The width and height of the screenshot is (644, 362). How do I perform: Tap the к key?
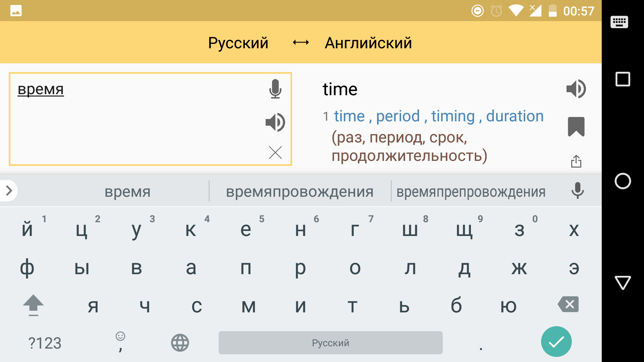pos(191,230)
